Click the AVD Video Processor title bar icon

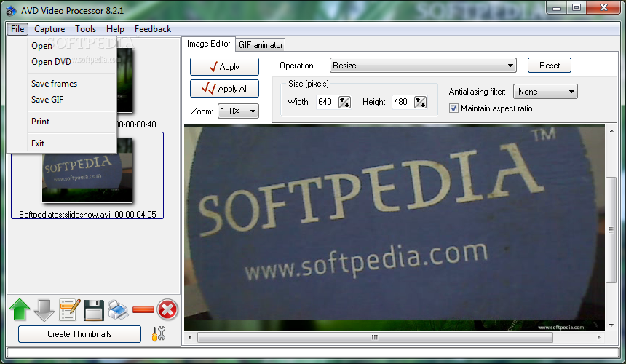click(11, 11)
